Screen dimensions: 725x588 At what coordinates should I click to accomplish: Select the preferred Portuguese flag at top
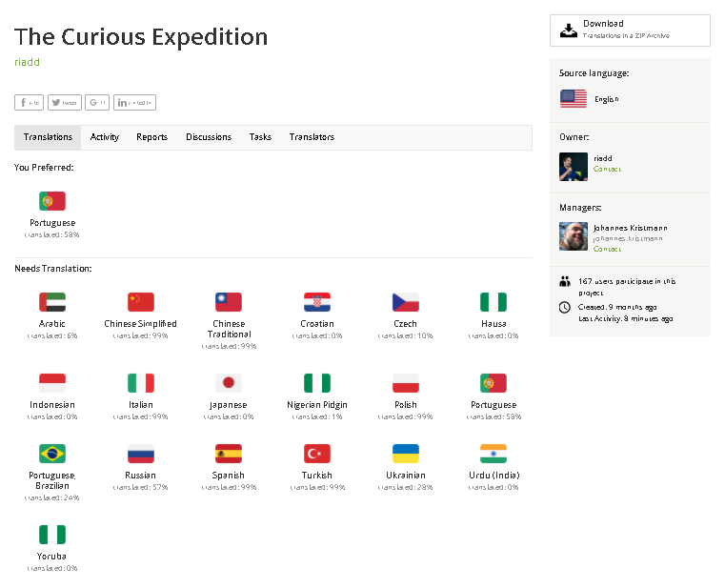click(52, 201)
